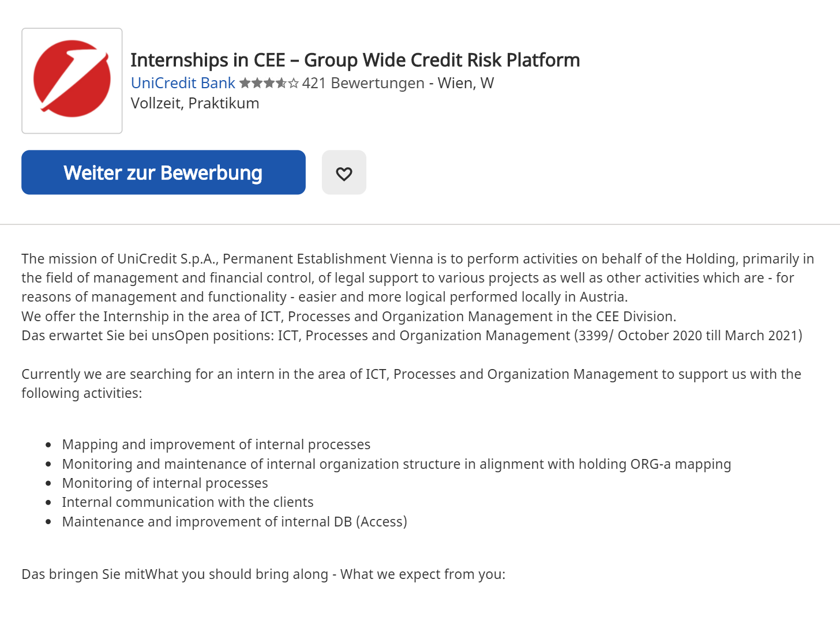Click the Wien, W location text
Viewport: 840px width, 617px height.
[x=466, y=83]
